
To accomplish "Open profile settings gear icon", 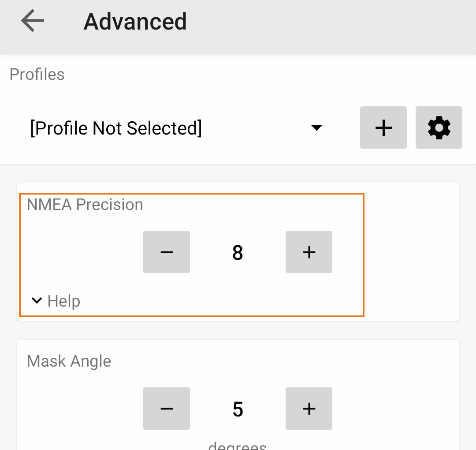I will tap(439, 127).
